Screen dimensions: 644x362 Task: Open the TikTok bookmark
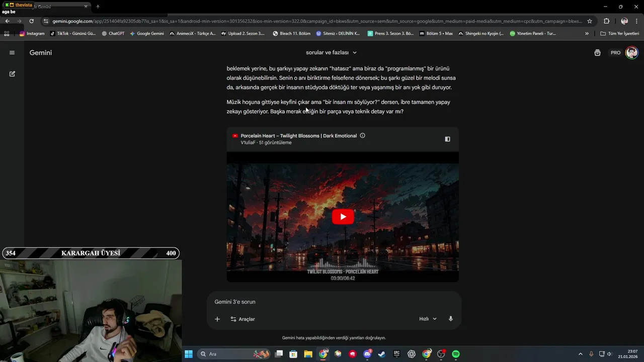point(73,34)
